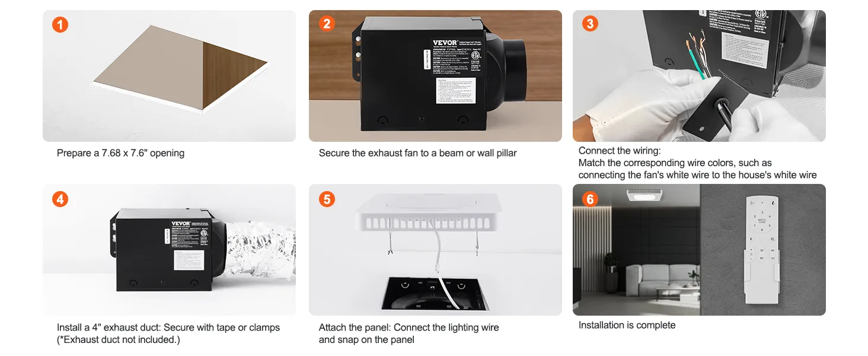Select the 'Installation is complete' caption
This screenshot has width=868, height=356.
point(627,325)
